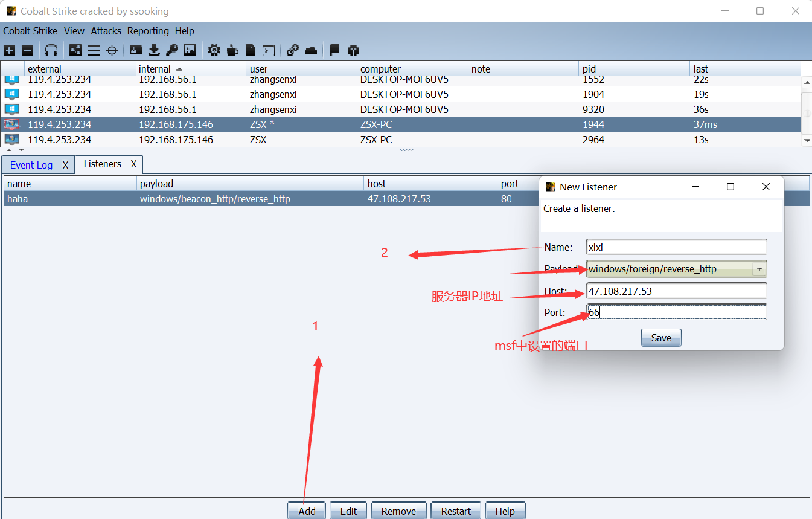Click the Add listener button

(x=307, y=511)
